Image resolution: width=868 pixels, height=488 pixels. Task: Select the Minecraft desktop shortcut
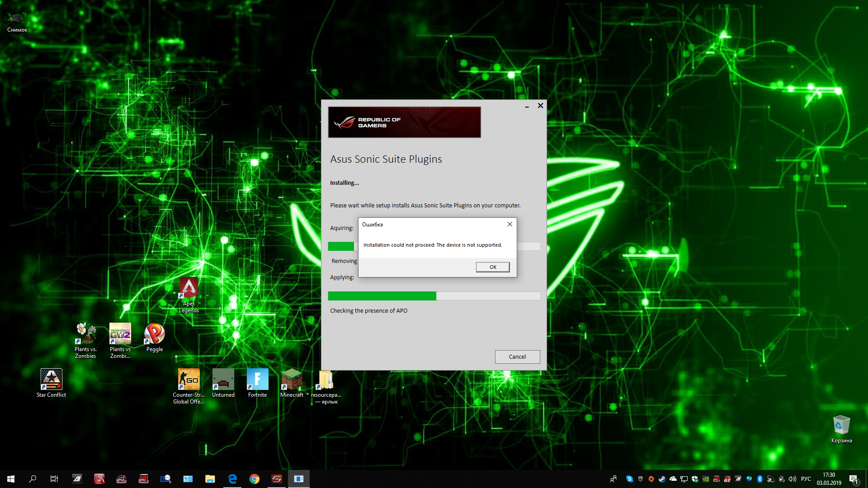click(x=292, y=380)
